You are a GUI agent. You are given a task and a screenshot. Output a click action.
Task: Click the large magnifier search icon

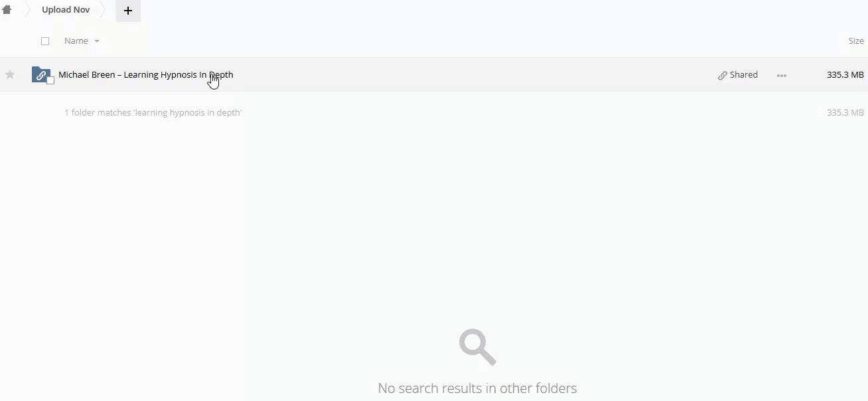click(x=478, y=347)
